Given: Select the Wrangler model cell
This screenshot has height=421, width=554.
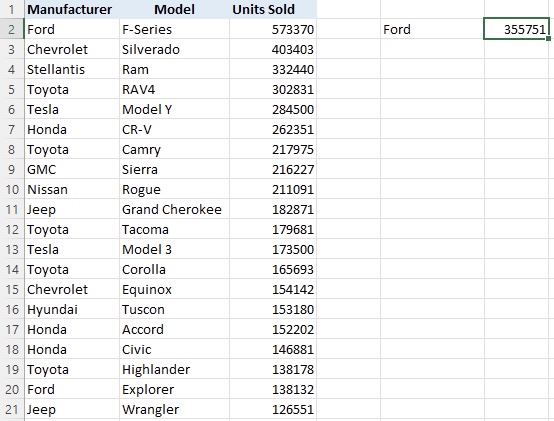Looking at the screenshot, I should (175, 410).
